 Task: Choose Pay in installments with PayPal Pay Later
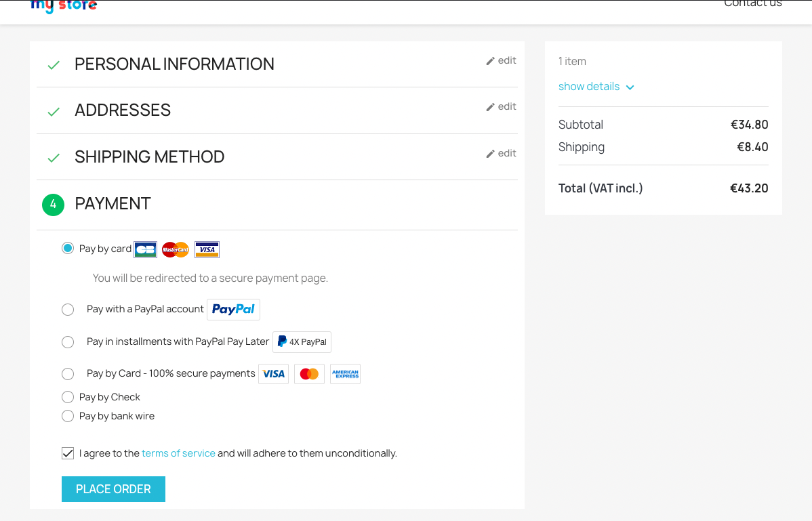click(68, 342)
